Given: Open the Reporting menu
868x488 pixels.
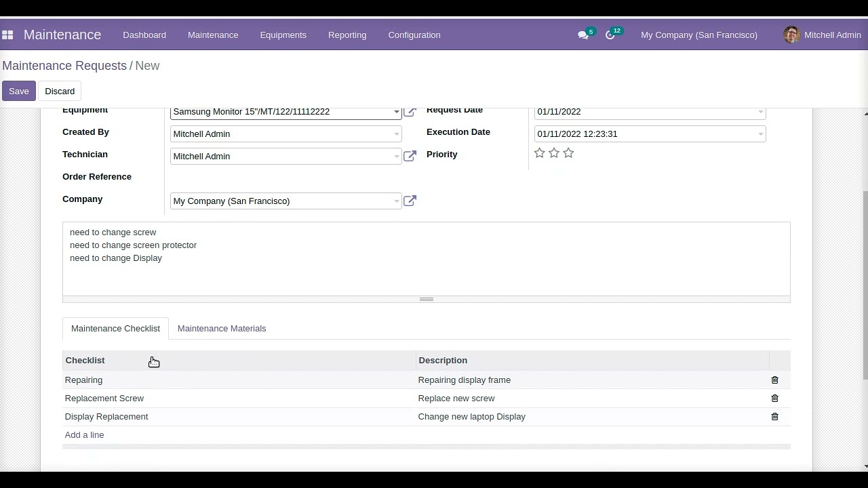Looking at the screenshot, I should click(347, 35).
